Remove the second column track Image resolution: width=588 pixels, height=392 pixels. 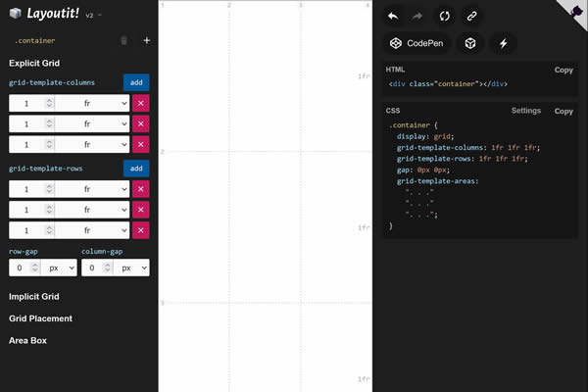(140, 123)
